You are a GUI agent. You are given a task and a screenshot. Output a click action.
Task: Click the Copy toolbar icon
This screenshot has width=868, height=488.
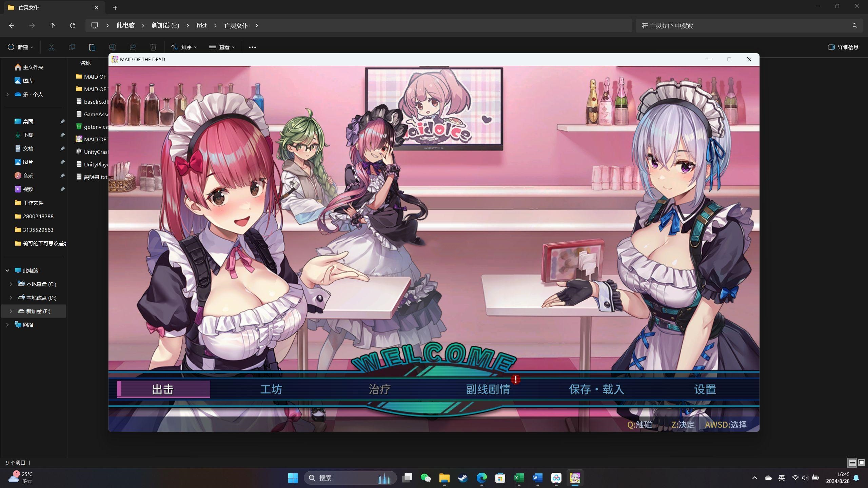(72, 47)
